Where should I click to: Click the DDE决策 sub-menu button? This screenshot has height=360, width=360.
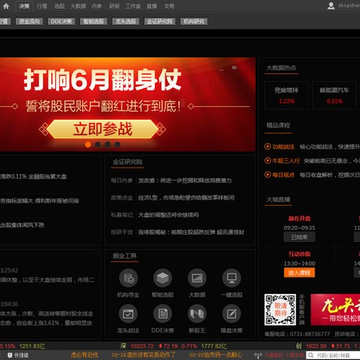tap(62, 21)
